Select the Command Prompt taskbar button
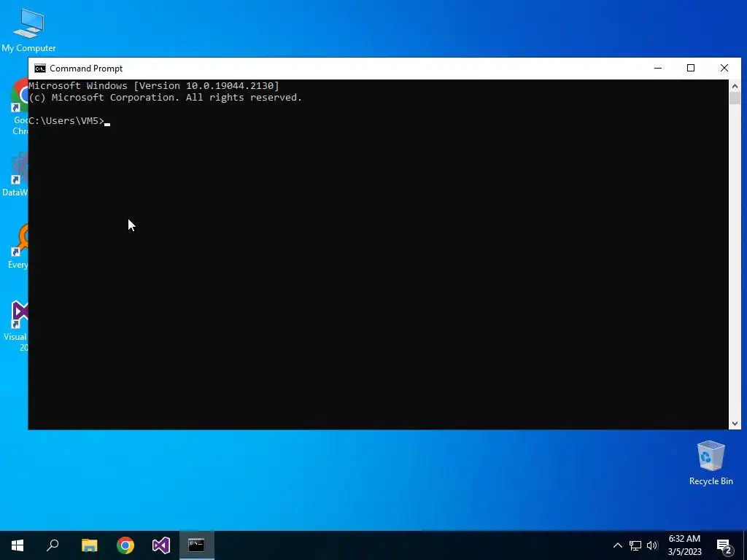 [x=197, y=545]
